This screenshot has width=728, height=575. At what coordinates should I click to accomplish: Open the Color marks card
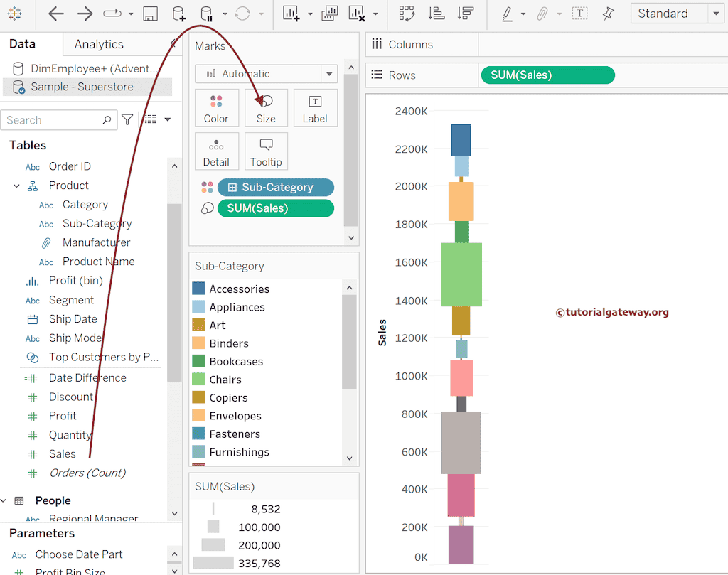click(216, 108)
